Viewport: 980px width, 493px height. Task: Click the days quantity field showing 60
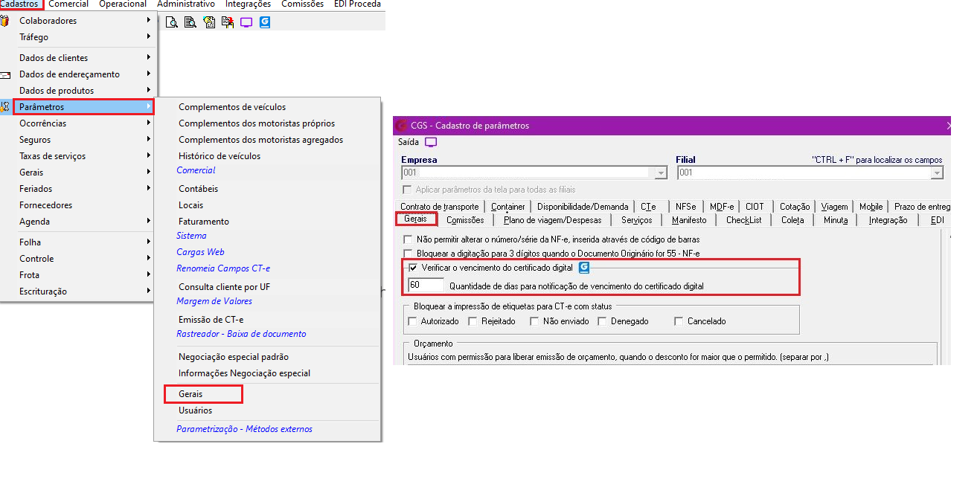click(x=426, y=285)
